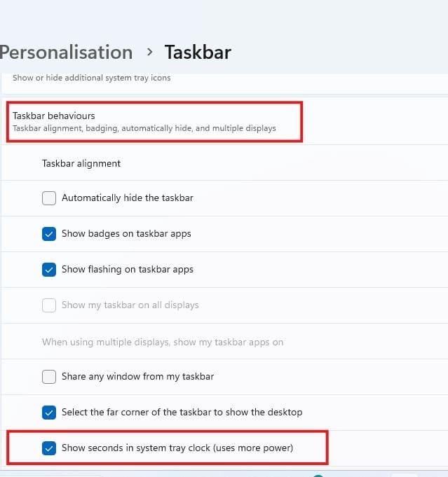The image size is (448, 477).
Task: Check 'Share any window from my taskbar'
Action: [49, 377]
